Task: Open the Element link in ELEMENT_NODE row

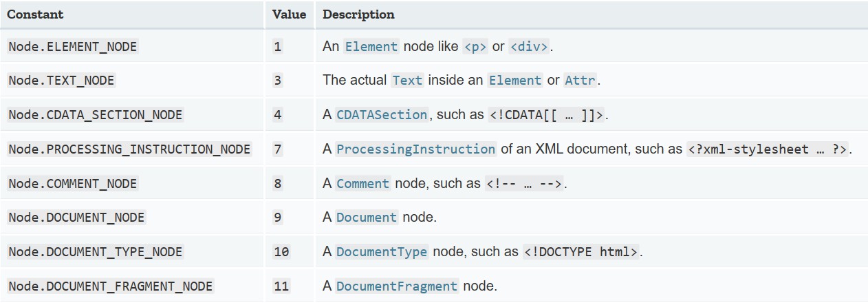Action: (x=371, y=47)
